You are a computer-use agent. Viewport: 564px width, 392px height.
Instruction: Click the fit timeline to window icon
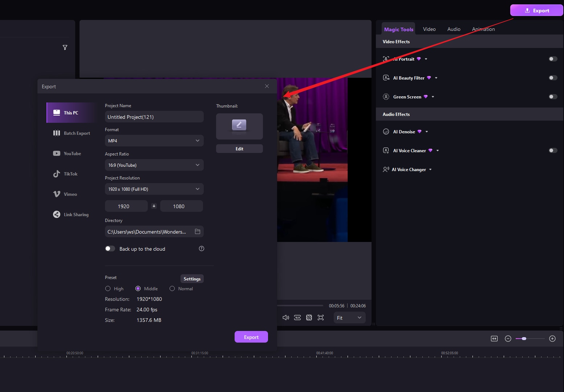[494, 339]
